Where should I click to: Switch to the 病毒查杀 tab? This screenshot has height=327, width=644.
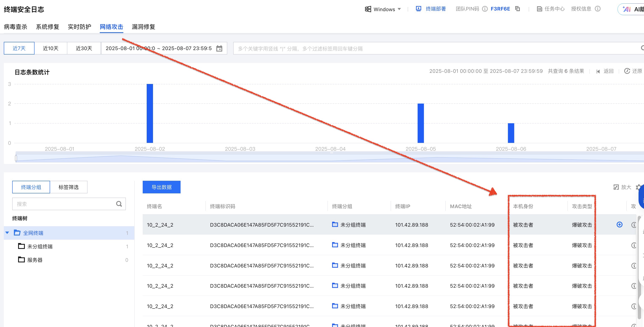[16, 27]
